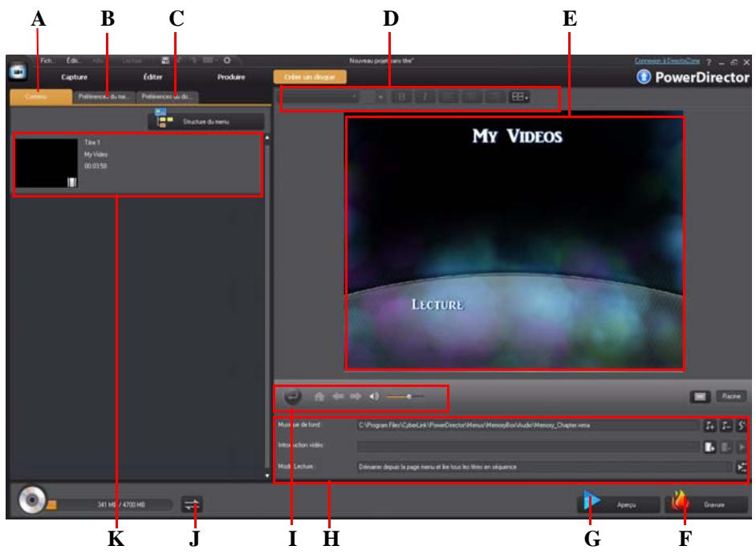Open the Édition menu
This screenshot has width=756, height=554.
click(x=73, y=60)
